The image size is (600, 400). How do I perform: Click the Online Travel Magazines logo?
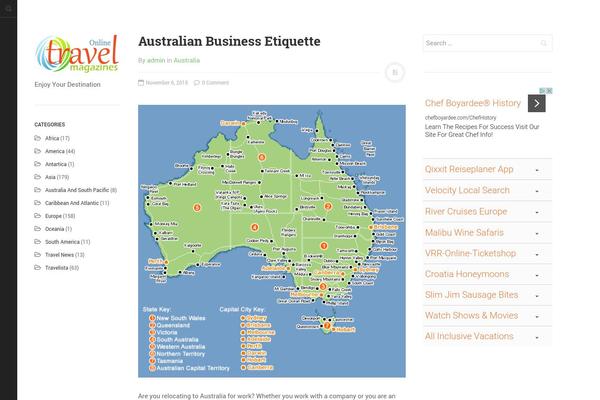pyautogui.click(x=77, y=54)
